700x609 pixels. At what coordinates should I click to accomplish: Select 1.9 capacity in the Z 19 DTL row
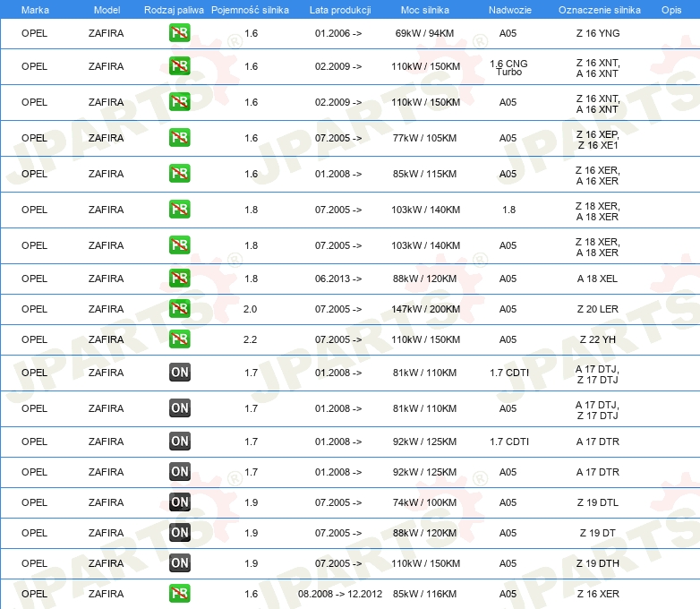[x=251, y=502]
